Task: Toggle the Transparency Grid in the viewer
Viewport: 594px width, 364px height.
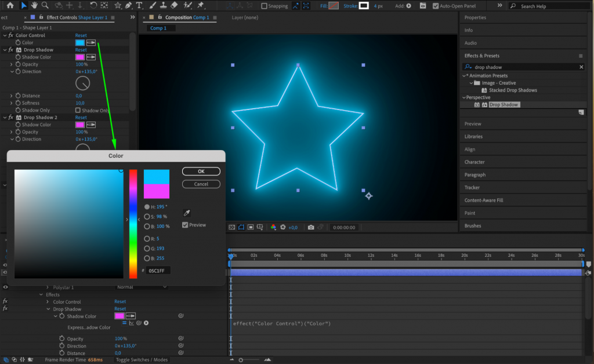Action: 232,227
